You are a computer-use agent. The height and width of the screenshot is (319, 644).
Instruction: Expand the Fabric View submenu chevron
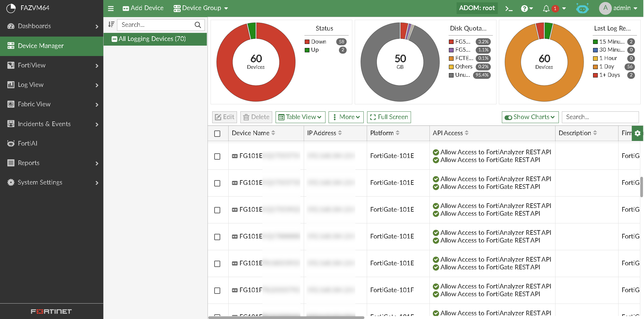coord(97,105)
